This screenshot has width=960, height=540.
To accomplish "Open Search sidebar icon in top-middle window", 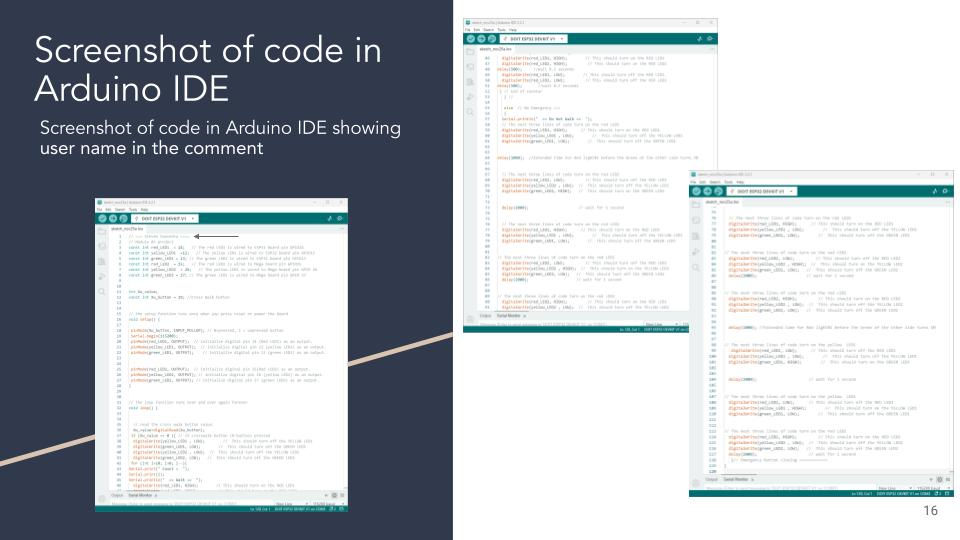I will (x=470, y=112).
